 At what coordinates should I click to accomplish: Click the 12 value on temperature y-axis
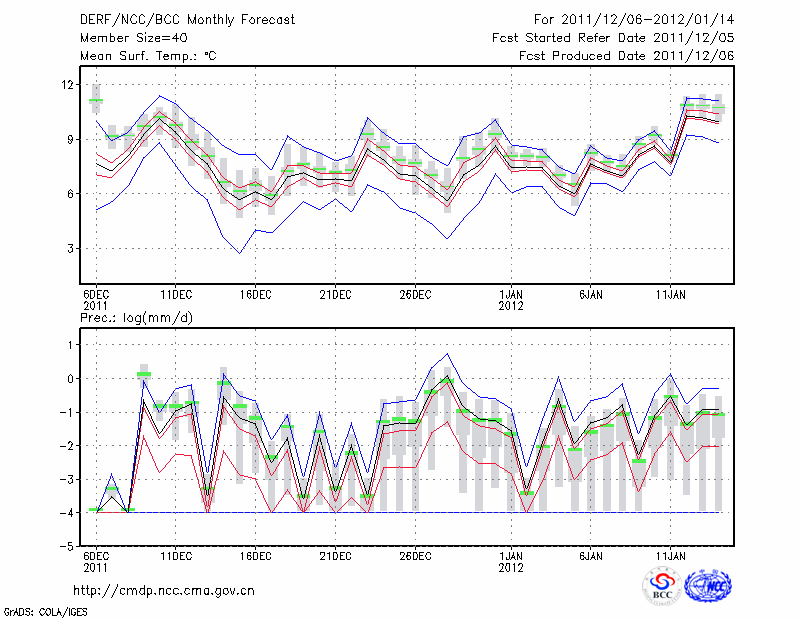[x=68, y=85]
